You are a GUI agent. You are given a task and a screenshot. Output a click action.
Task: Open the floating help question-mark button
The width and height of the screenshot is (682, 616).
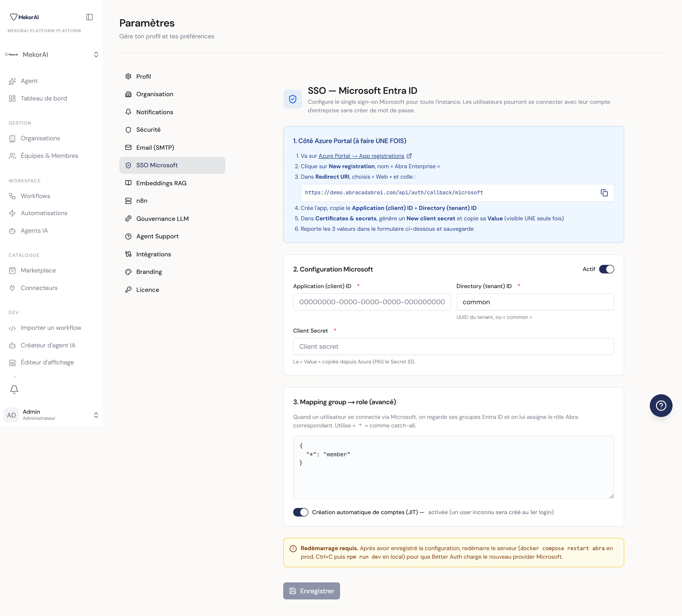click(661, 405)
